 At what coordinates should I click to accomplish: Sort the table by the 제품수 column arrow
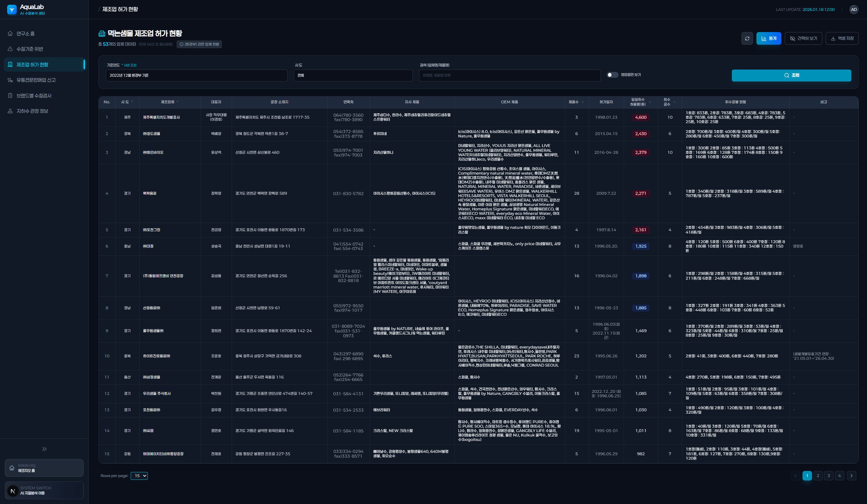coord(582,102)
